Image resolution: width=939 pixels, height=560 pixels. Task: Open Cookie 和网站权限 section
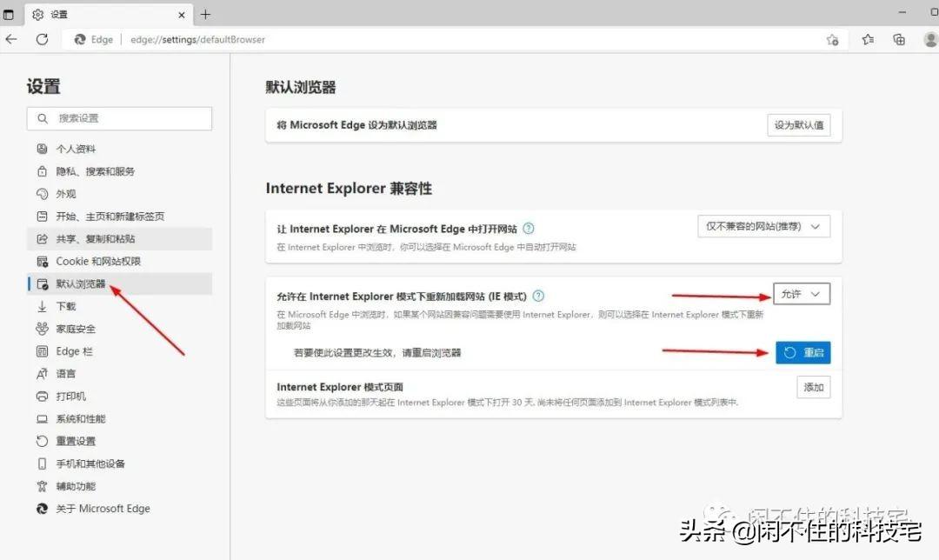[119, 261]
